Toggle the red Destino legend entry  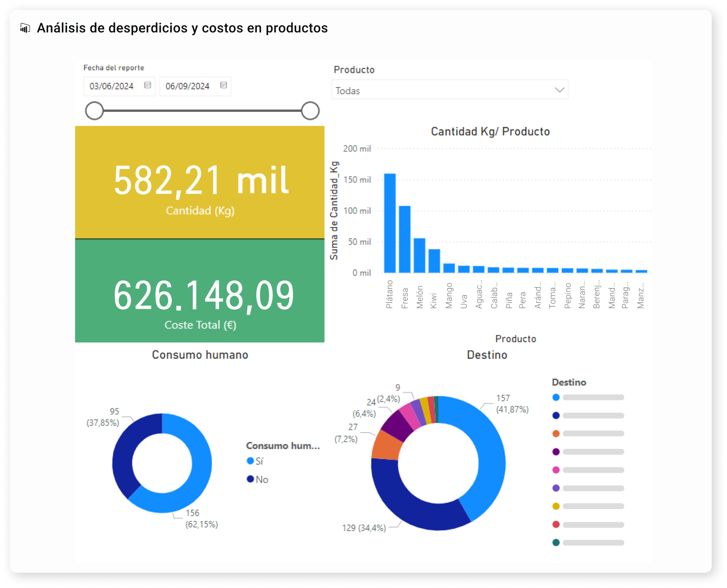(x=556, y=524)
